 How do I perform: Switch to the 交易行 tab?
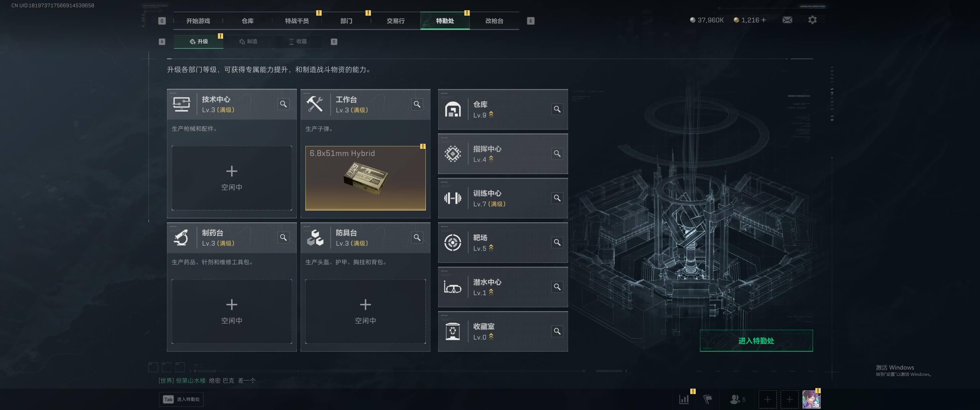click(x=396, y=21)
